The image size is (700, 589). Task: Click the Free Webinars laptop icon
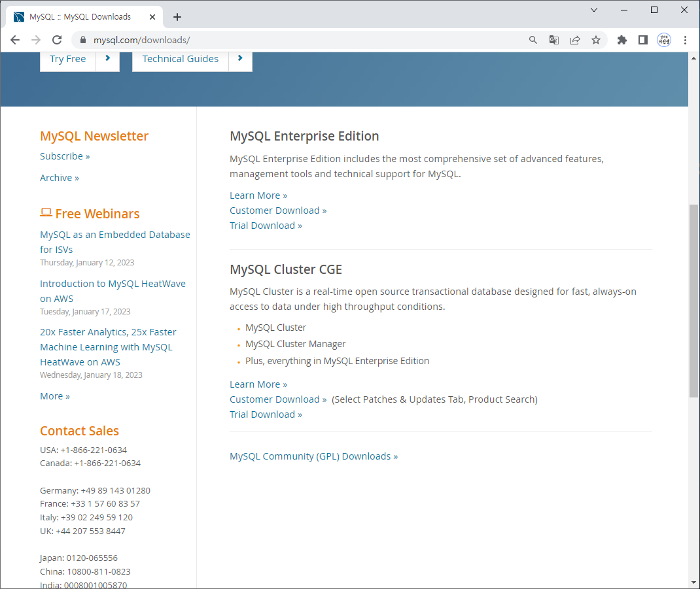tap(46, 213)
